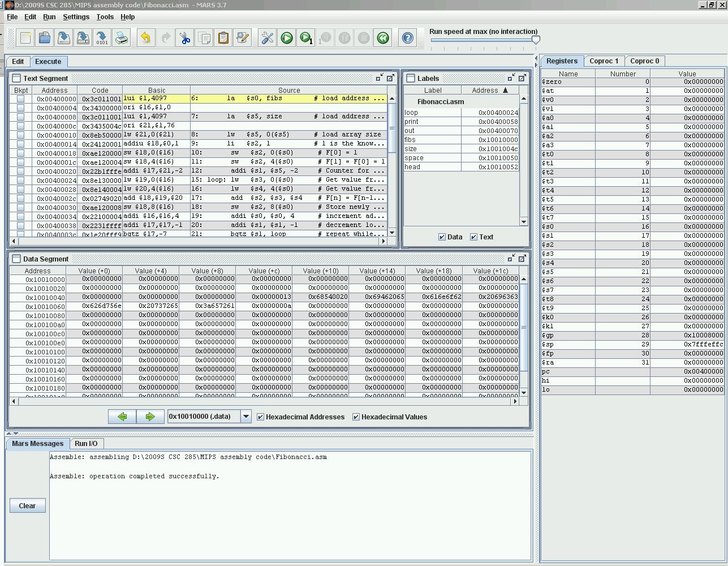
Task: Reset the simulator with rewind icon
Action: click(383, 38)
